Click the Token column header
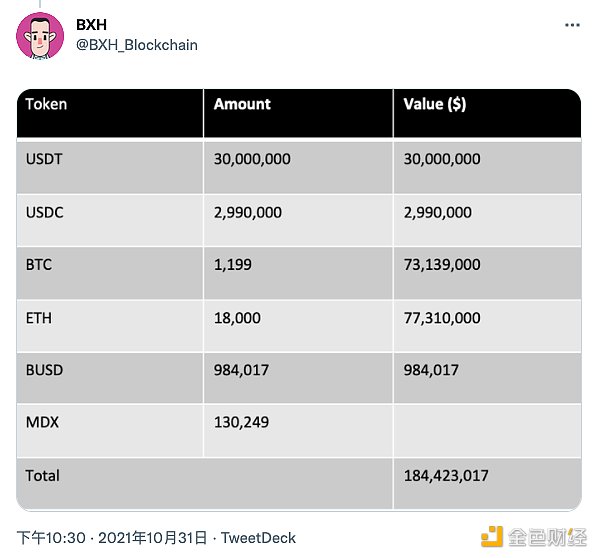This screenshot has width=598, height=558. (x=110, y=113)
